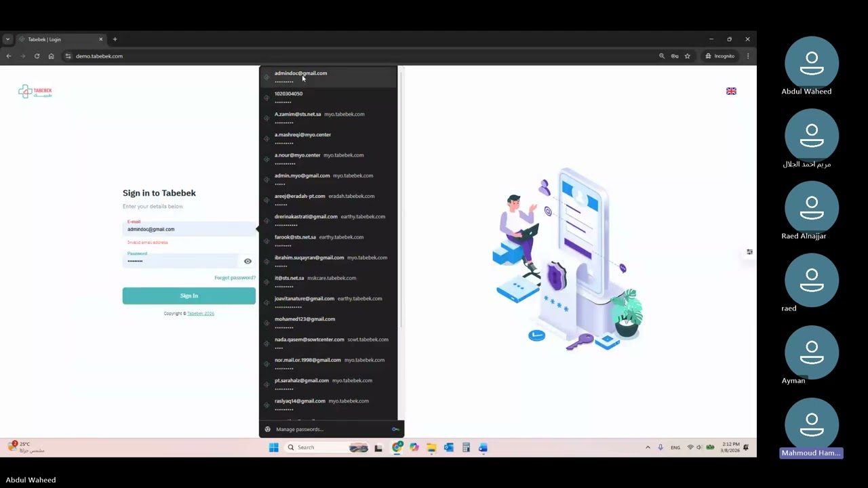Screen dimensions: 868x488
Task: Expand the tab search dropdown
Action: click(7, 39)
